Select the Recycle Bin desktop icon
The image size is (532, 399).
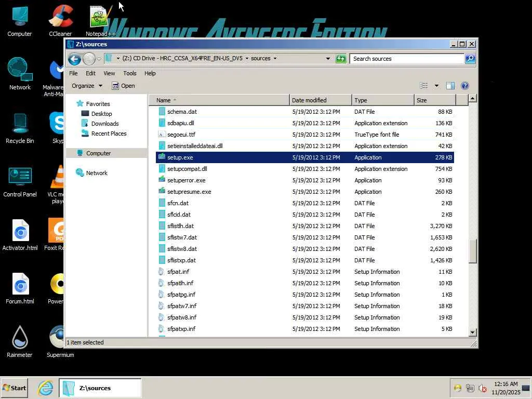coord(20,128)
